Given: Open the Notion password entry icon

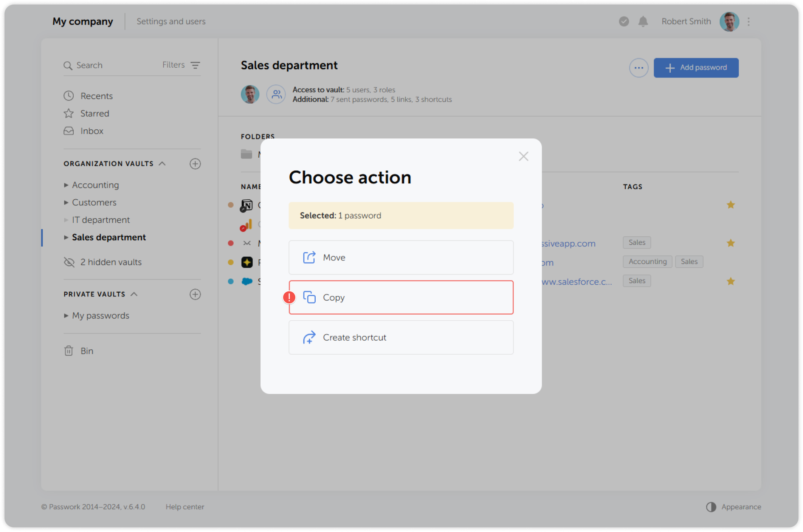Looking at the screenshot, I should click(x=247, y=205).
